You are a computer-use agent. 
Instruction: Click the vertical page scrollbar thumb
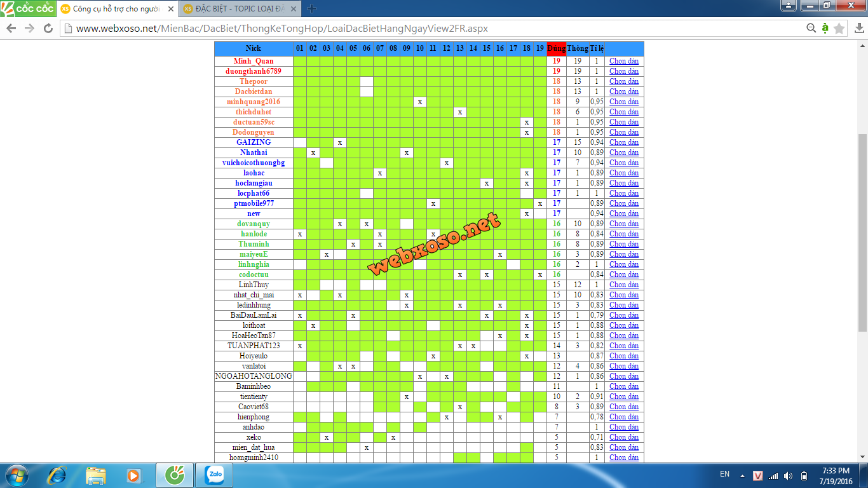tap(862, 232)
